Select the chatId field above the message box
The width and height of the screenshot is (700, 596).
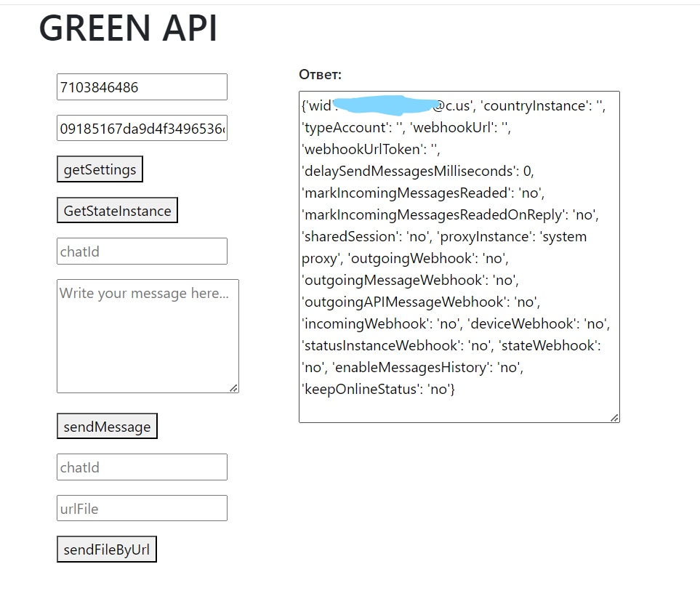click(142, 251)
